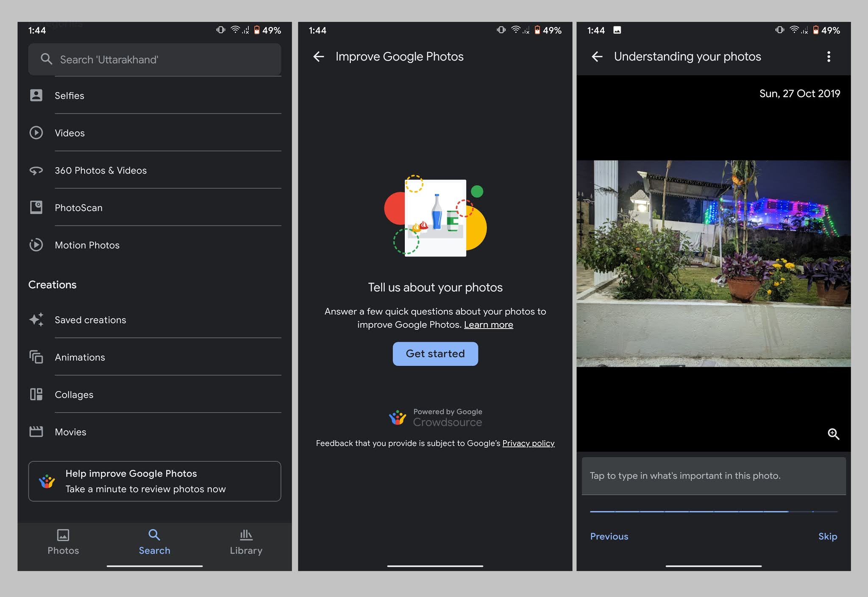The height and width of the screenshot is (597, 868).
Task: Skip this photo question
Action: click(828, 536)
